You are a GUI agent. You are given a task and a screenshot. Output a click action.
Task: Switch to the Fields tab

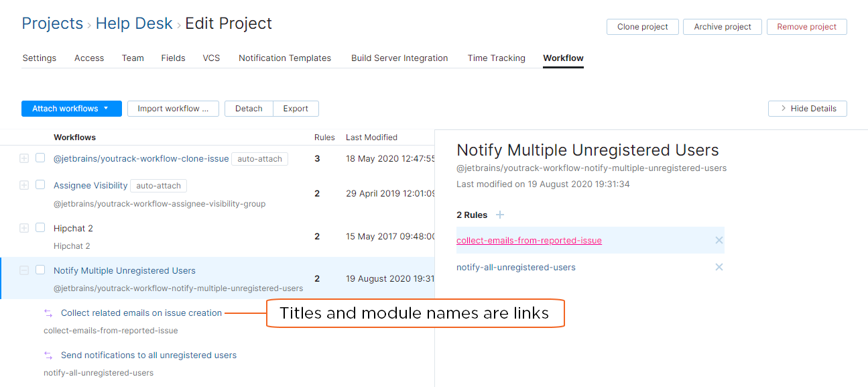click(x=173, y=58)
